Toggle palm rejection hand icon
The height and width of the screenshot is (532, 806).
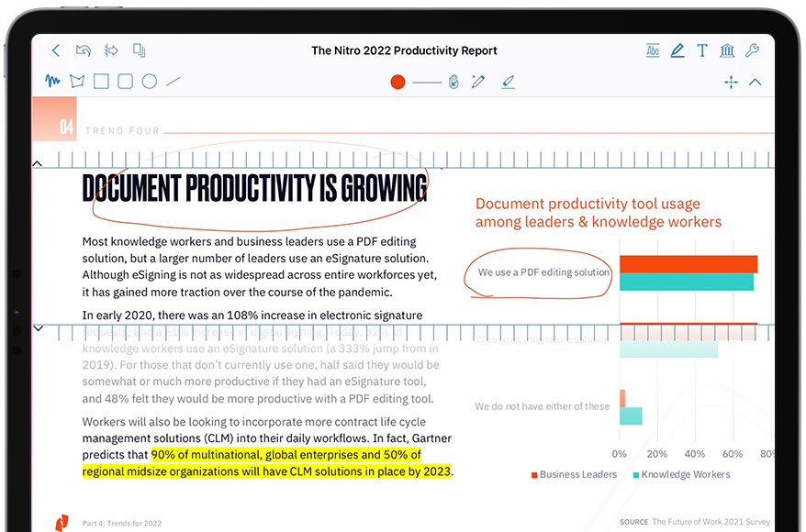(x=453, y=82)
